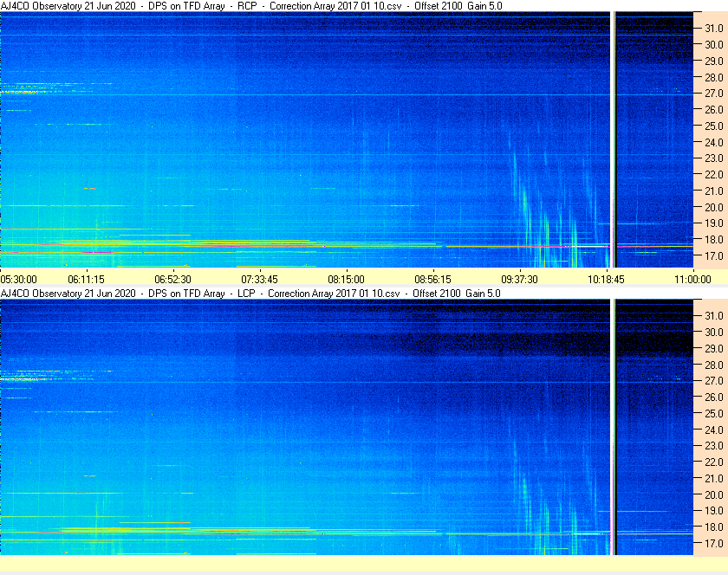The height and width of the screenshot is (575, 728).
Task: Click the 18.0 frequency label on LCP axis
Action: (x=714, y=527)
